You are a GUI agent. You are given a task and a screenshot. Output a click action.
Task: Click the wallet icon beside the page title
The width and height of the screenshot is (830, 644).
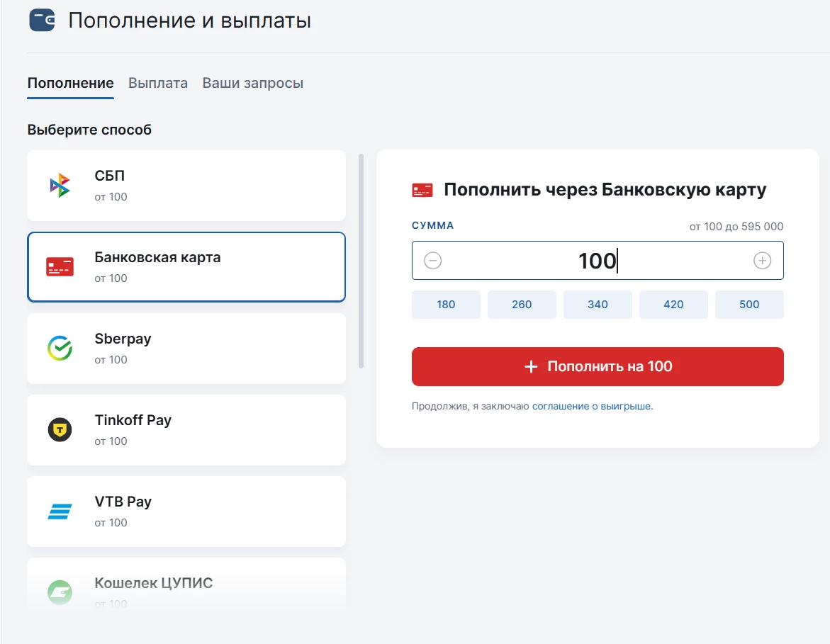42,20
